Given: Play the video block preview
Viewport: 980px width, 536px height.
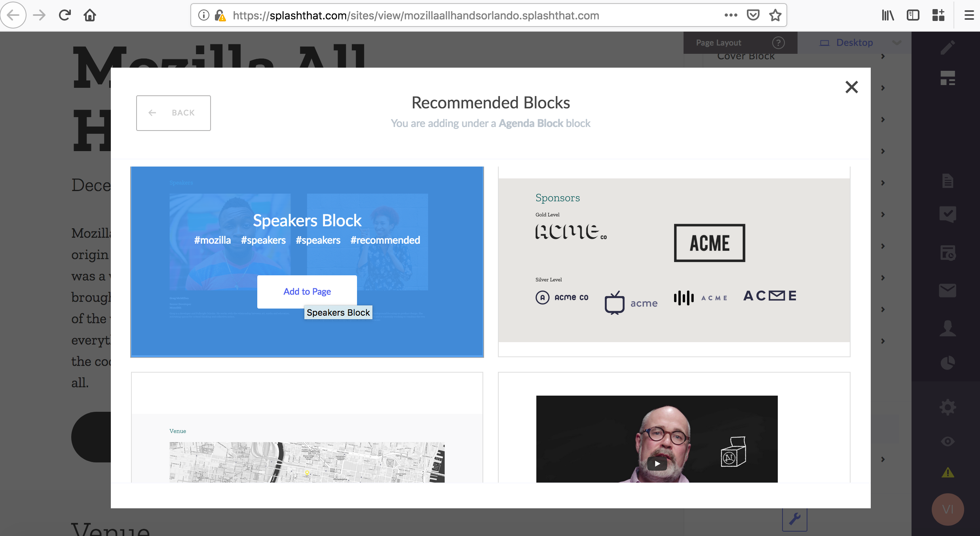Looking at the screenshot, I should 657,464.
